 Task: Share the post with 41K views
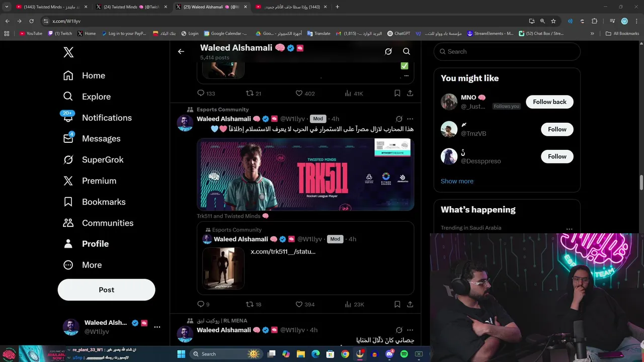click(410, 93)
